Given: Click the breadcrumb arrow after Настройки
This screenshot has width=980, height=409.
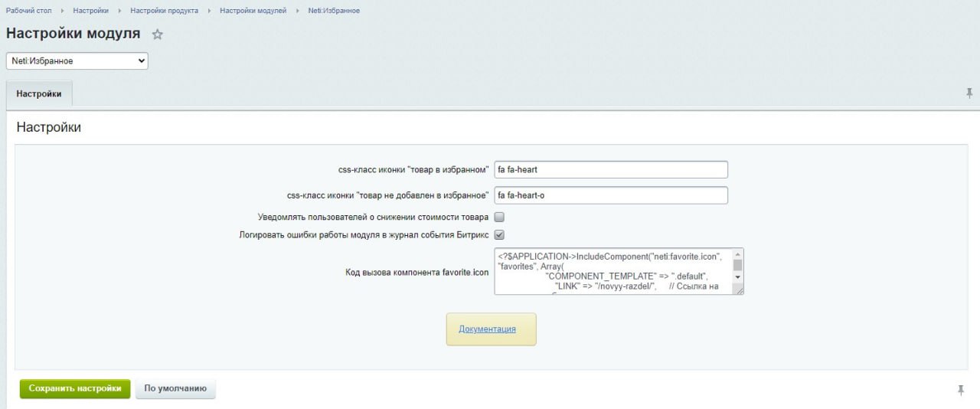Looking at the screenshot, I should coord(119,11).
